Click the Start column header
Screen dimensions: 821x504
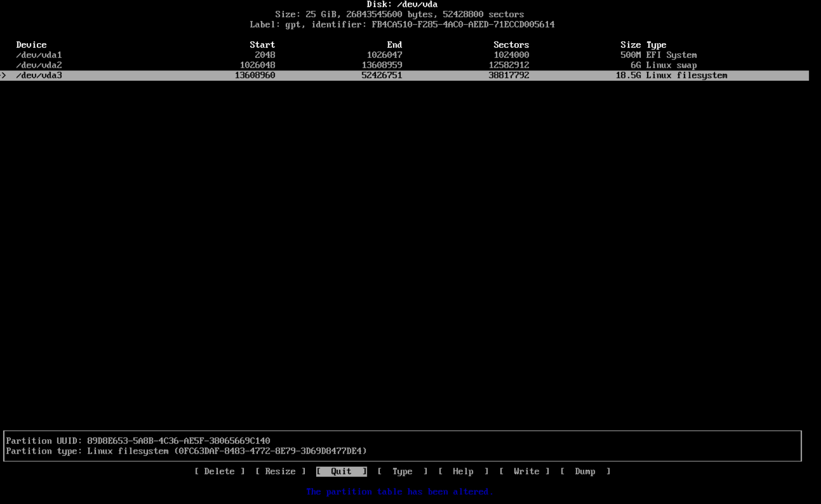click(x=262, y=45)
